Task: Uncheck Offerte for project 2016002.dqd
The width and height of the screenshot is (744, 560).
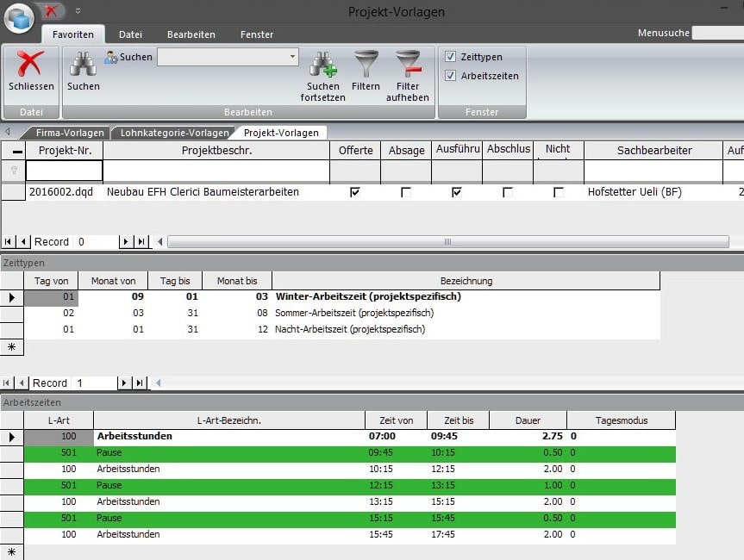Action: tap(353, 191)
